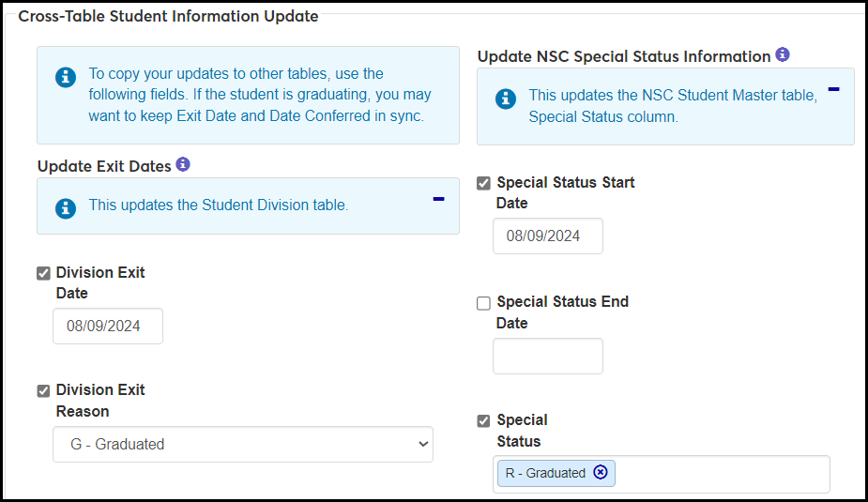
Task: Click the info icon in the Student Division table notice
Action: [x=66, y=206]
